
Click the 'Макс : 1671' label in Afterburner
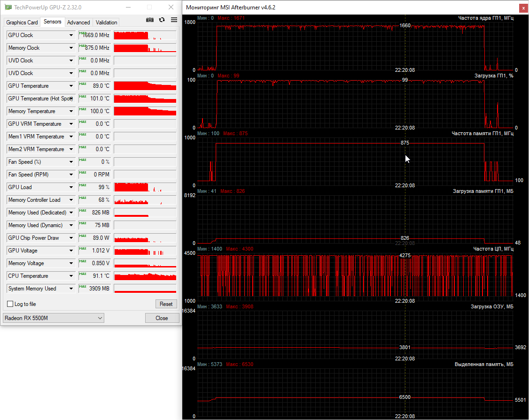coord(231,18)
